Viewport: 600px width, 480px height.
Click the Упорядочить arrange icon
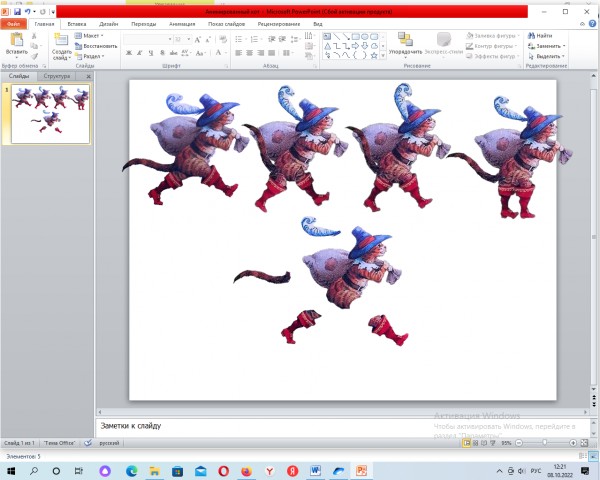coord(405,39)
